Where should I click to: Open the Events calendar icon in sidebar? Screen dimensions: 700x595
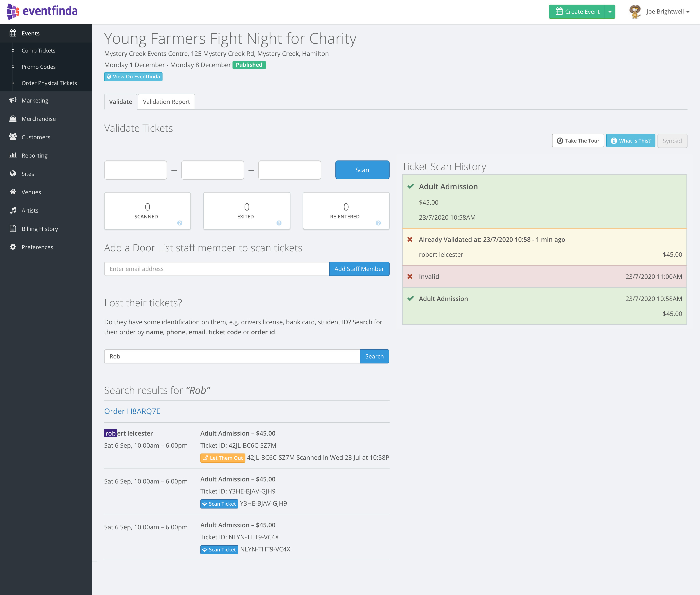pos(13,33)
